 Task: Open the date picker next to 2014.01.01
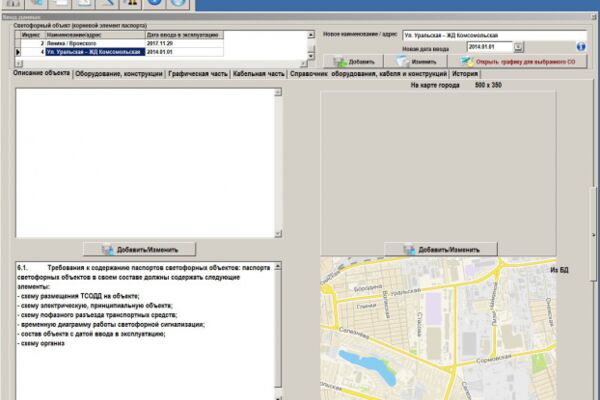coord(518,47)
